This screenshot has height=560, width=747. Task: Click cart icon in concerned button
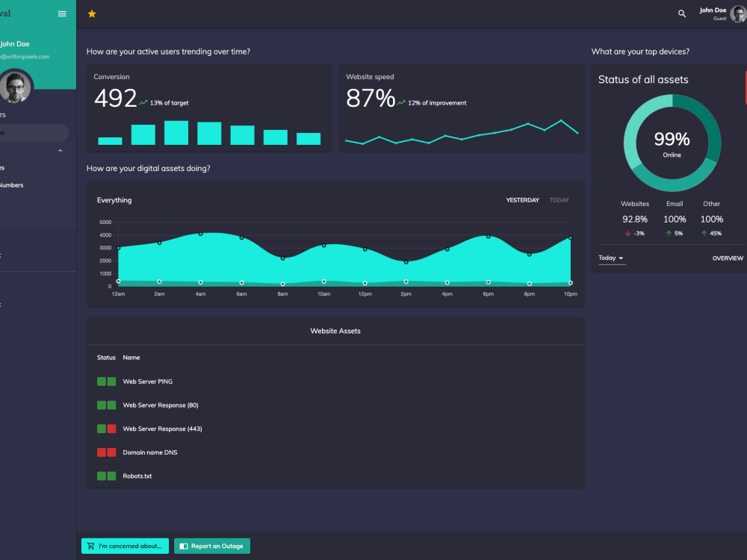click(x=90, y=547)
